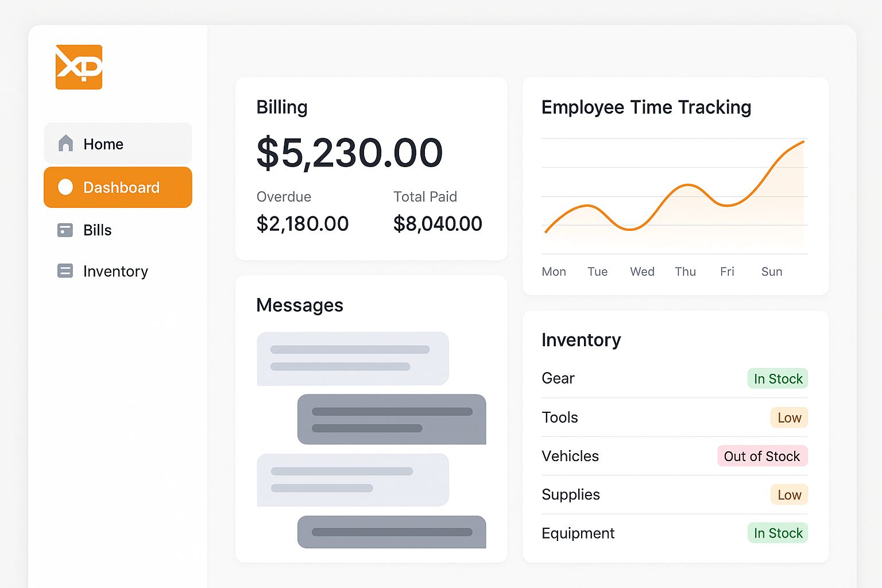This screenshot has width=882, height=588.
Task: Switch to the Dashboard section
Action: (x=122, y=187)
